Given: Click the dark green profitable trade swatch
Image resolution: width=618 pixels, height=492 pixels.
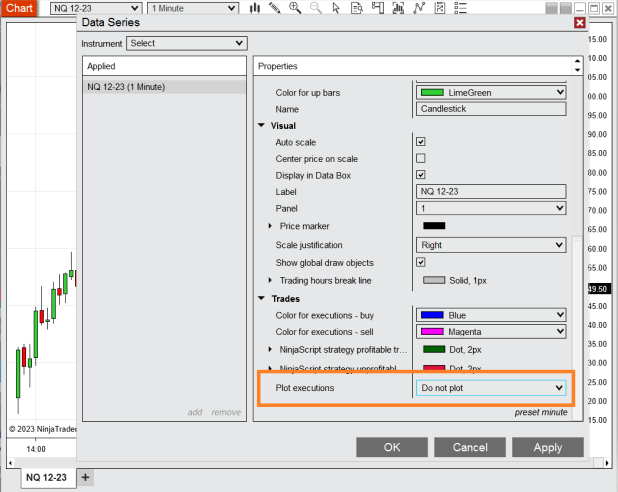Looking at the screenshot, I should click(x=434, y=349).
